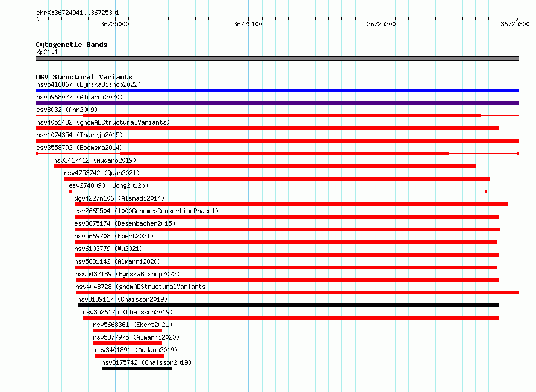
Task: Open variant nsv5668361 (Ebert2021)
Action: click(132, 325)
